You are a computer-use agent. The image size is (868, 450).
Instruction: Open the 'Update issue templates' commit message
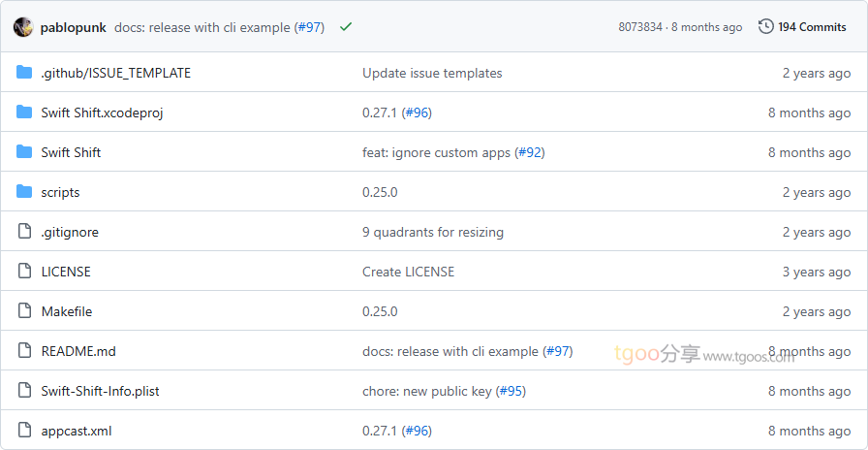[432, 73]
